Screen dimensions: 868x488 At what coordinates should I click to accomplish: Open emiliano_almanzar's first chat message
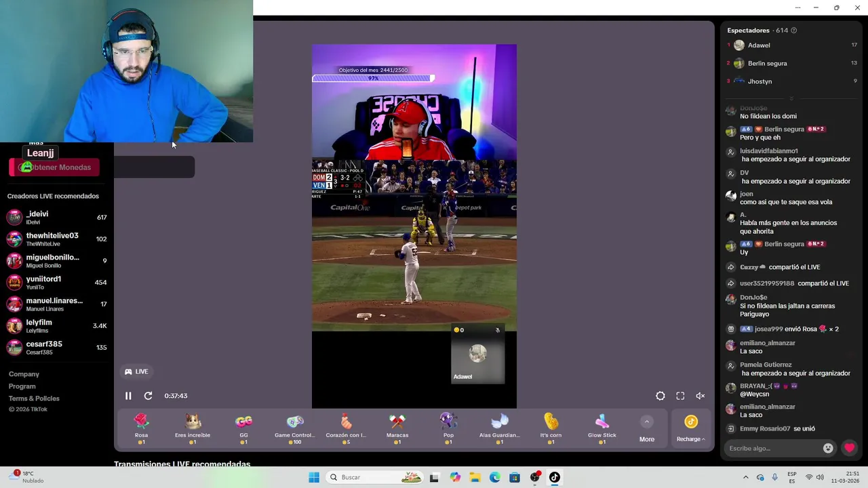click(x=768, y=347)
